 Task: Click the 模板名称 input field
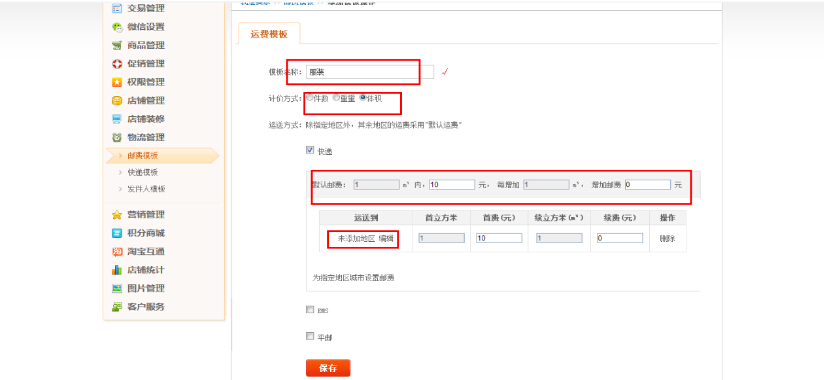click(x=370, y=72)
